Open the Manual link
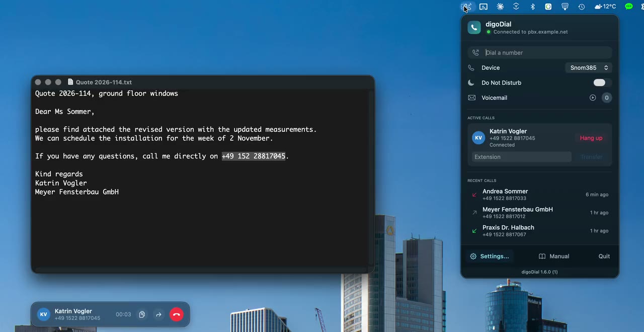Image resolution: width=644 pixels, height=332 pixels. [x=554, y=256]
